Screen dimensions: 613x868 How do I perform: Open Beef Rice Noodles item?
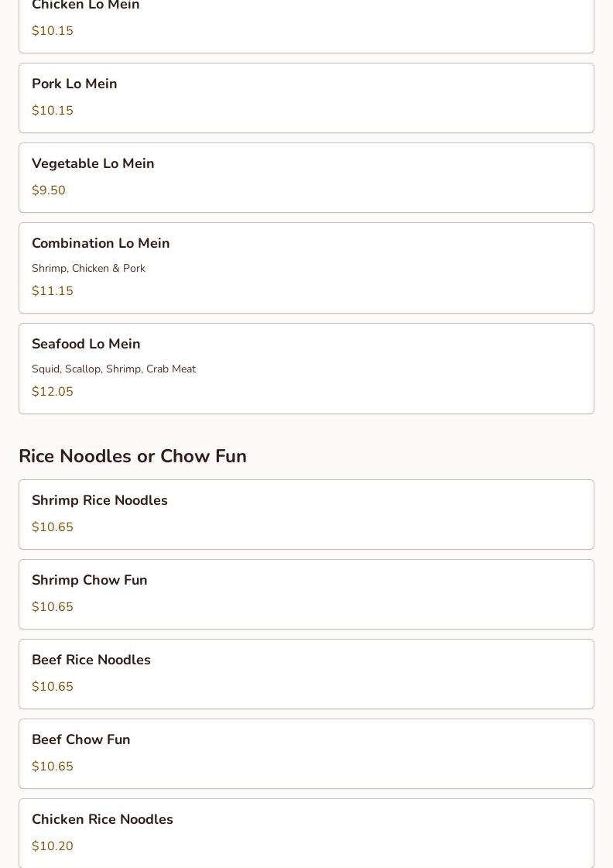306,674
